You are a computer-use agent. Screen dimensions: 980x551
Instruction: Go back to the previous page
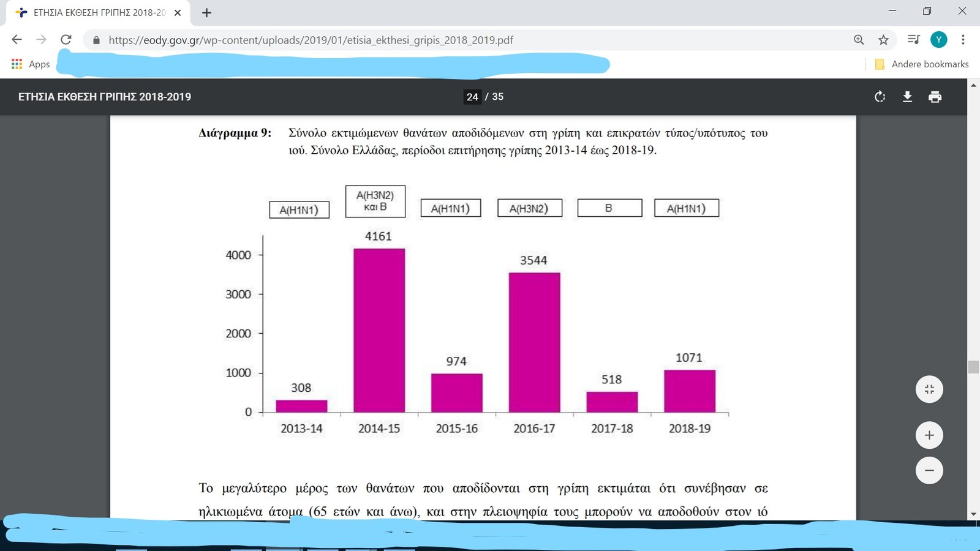click(x=17, y=40)
